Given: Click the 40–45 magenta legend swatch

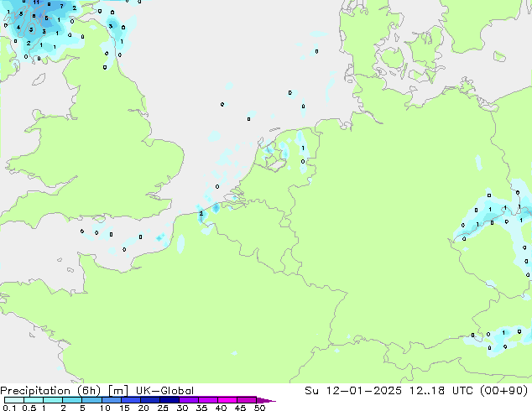Looking at the screenshot, I should coord(227,400).
